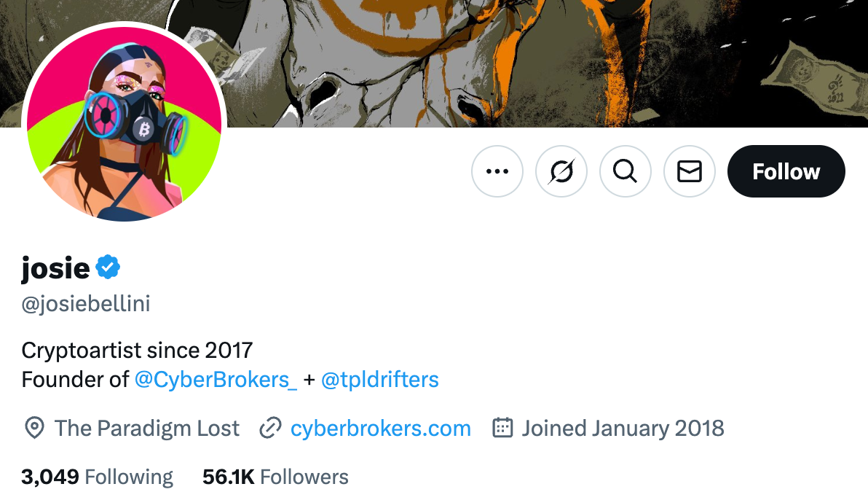View the 56.1K Followers list
868x500 pixels.
(x=275, y=477)
